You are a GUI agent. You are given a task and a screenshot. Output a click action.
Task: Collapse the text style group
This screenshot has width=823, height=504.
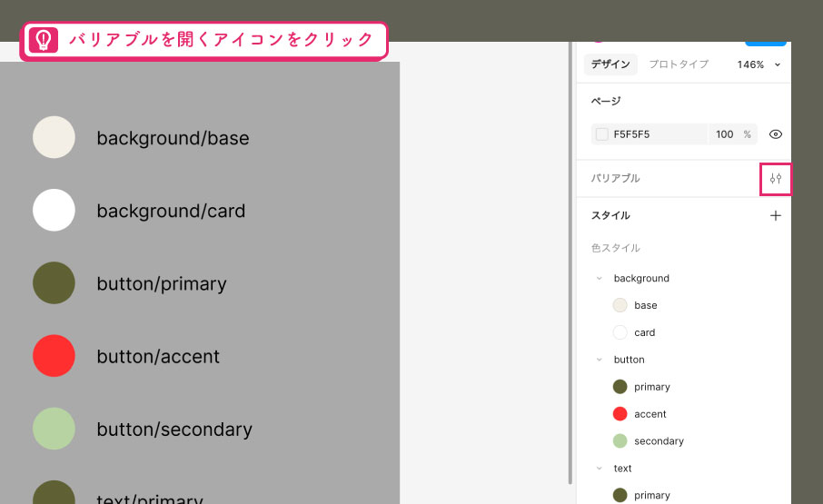(599, 469)
